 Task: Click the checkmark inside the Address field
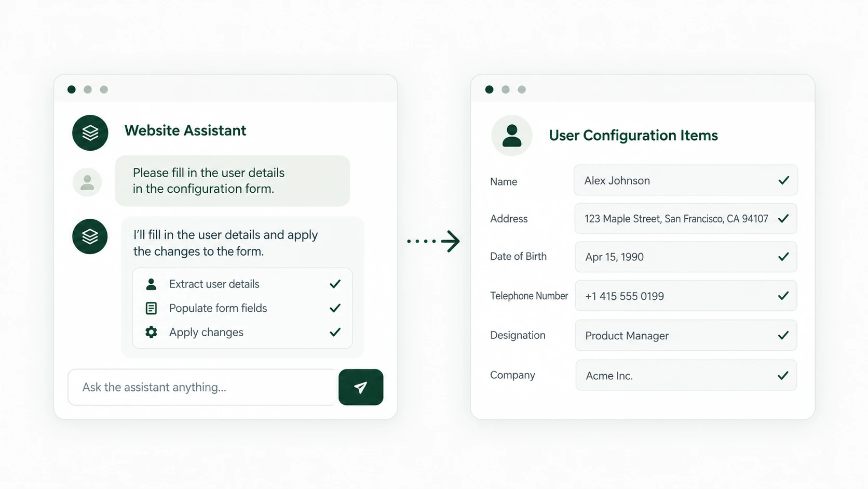[783, 218]
